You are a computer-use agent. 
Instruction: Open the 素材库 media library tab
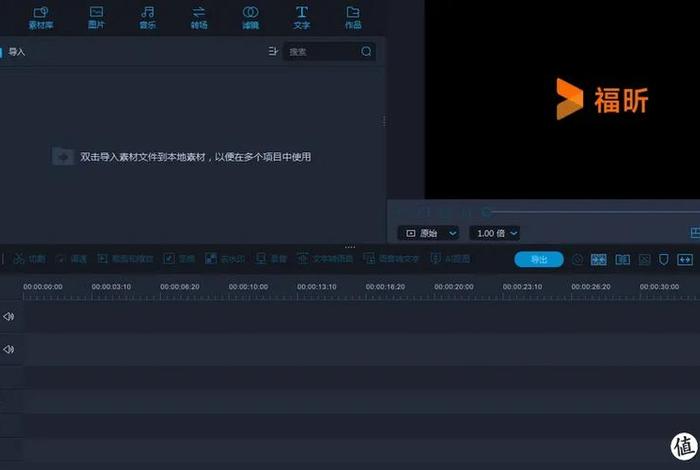(x=41, y=18)
